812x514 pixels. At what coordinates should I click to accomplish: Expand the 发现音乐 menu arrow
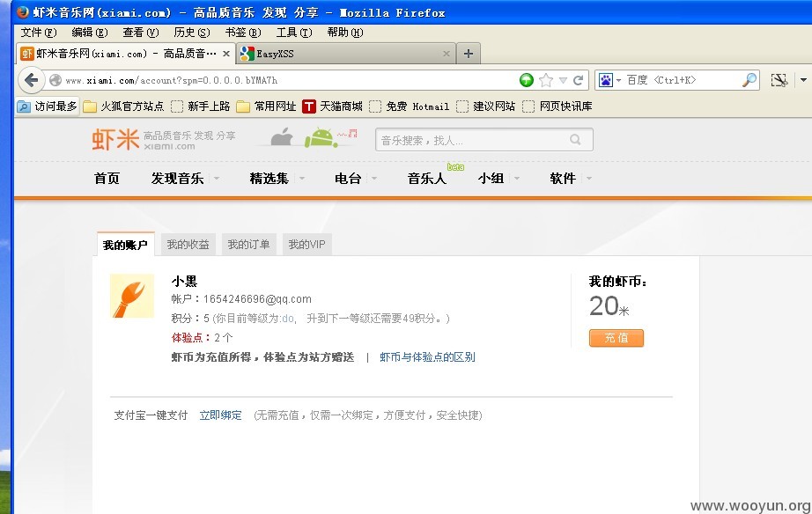coord(217,178)
